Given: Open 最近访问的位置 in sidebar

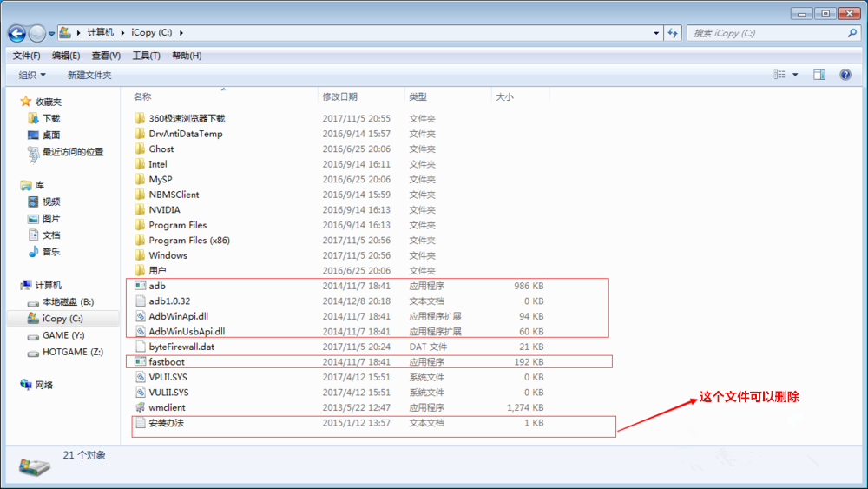Looking at the screenshot, I should [73, 152].
